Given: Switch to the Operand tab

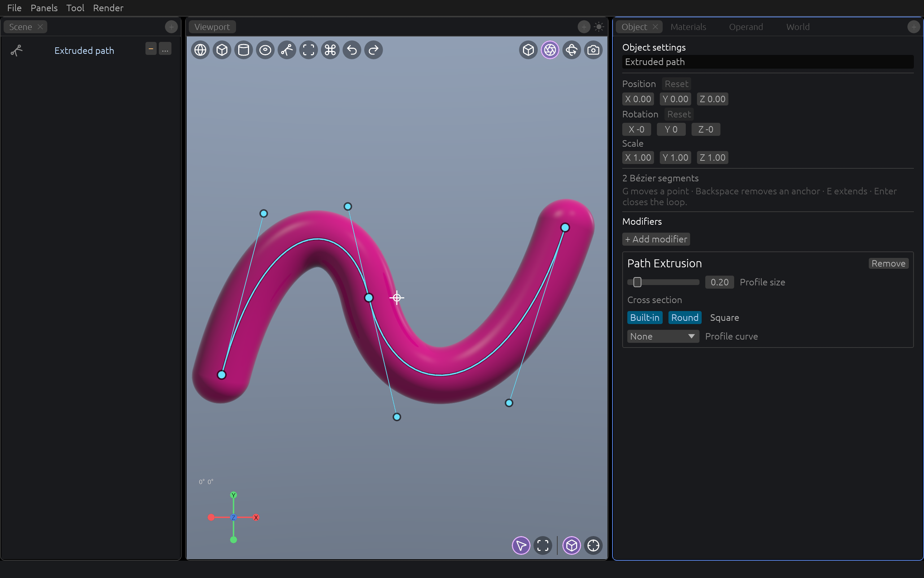Looking at the screenshot, I should click(x=746, y=27).
